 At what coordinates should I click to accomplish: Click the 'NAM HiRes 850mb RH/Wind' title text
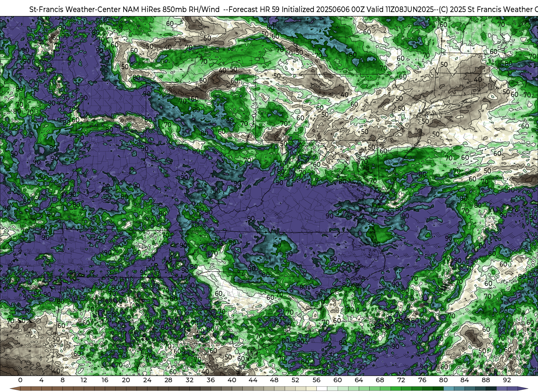pyautogui.click(x=171, y=10)
